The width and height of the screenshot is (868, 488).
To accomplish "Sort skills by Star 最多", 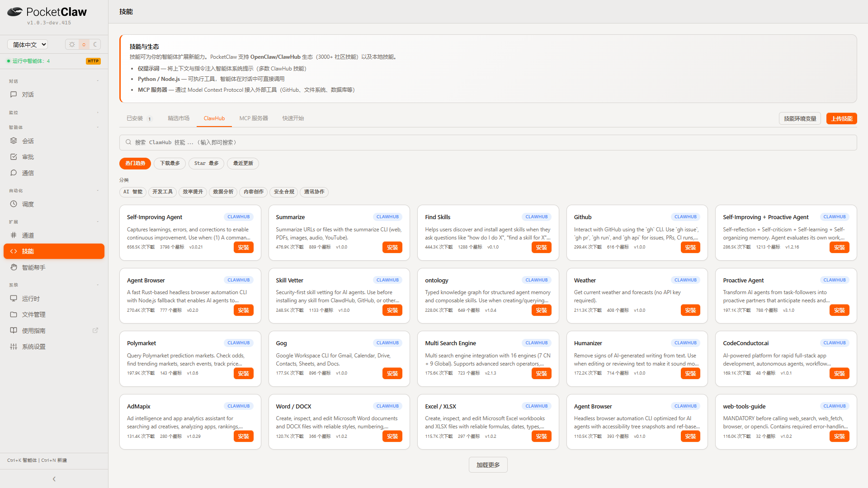I will [x=207, y=163].
